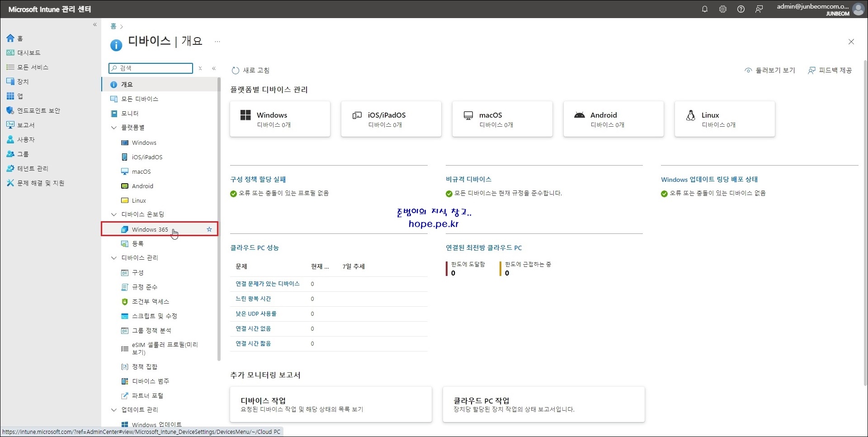Collapse the 디바이스 온보딩 section
868x437 pixels.
tap(114, 214)
